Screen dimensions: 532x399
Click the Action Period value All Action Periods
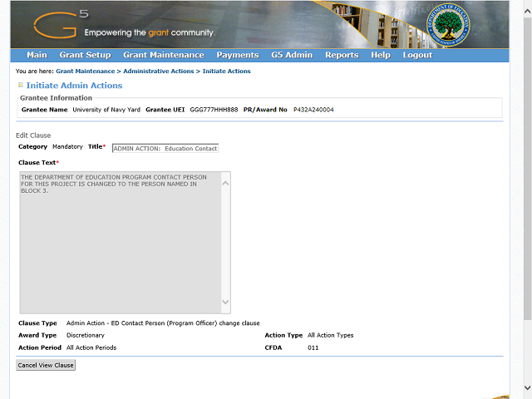point(91,347)
